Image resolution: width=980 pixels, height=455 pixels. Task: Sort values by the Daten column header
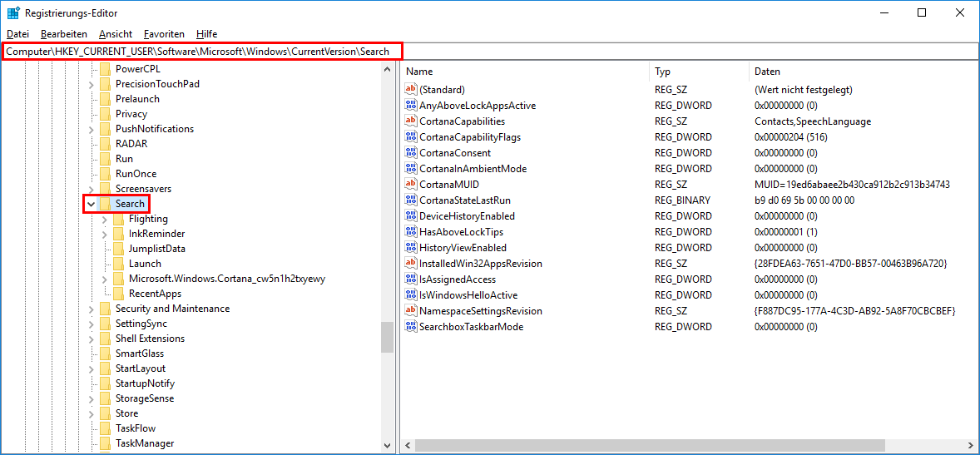(x=864, y=72)
